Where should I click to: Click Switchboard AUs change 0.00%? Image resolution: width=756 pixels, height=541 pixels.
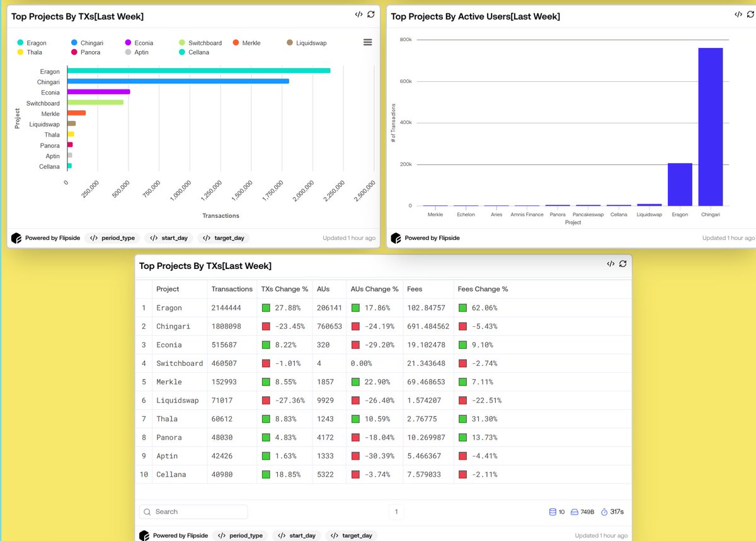click(x=361, y=363)
